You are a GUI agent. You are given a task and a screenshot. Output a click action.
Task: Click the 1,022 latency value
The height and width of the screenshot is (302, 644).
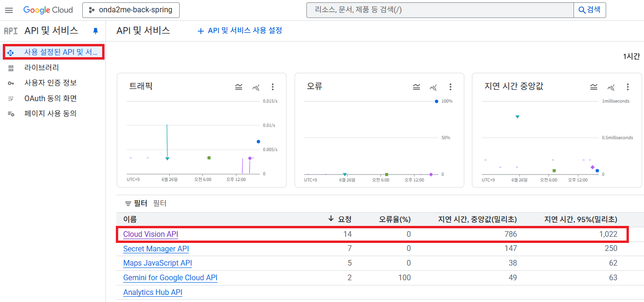pos(608,234)
